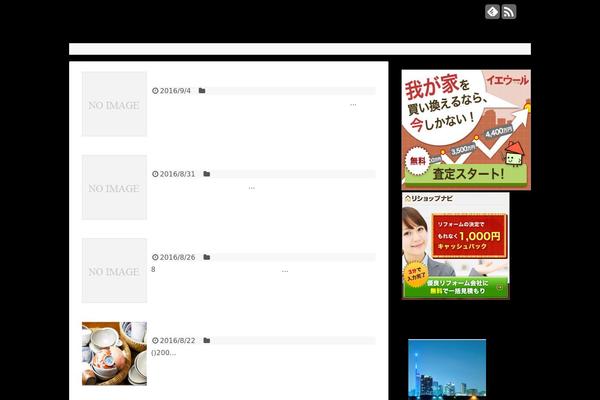Open the リショップナビ reform ad banner
Screen dimensions: 600x400
click(x=455, y=246)
